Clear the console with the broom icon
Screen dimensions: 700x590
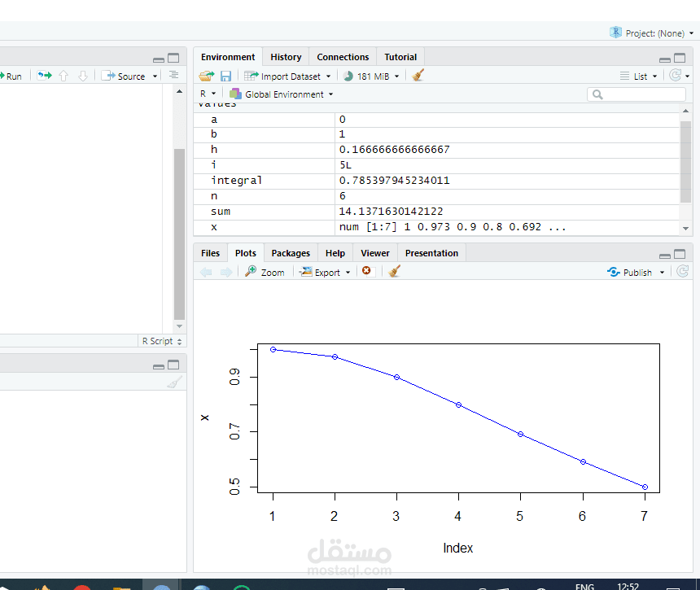pos(174,382)
